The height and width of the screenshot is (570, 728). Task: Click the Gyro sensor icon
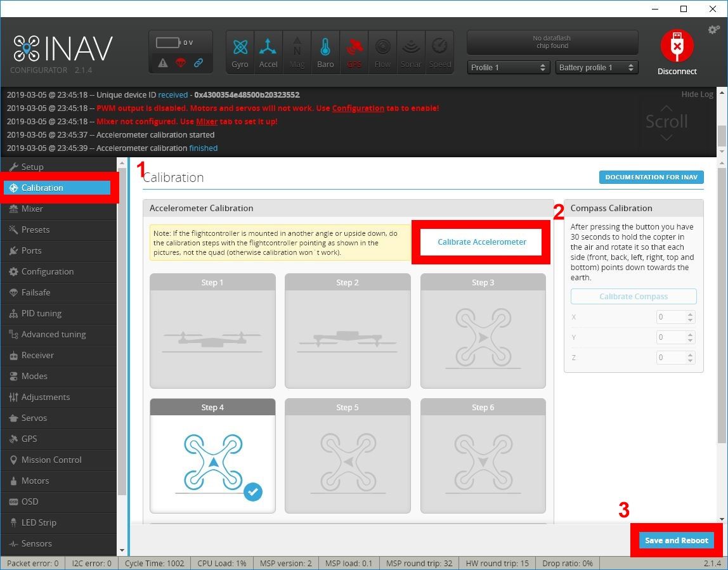coord(240,51)
